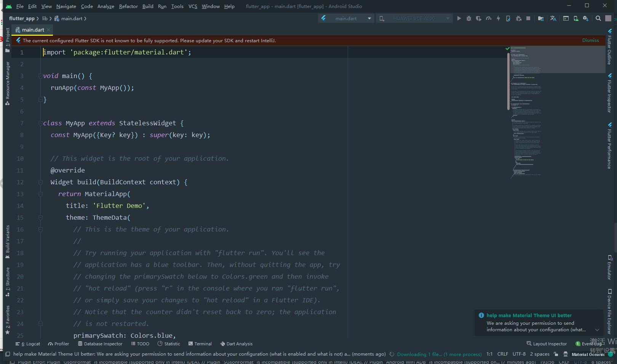
Task: Open the Structure tool window
Action: pos(8,282)
